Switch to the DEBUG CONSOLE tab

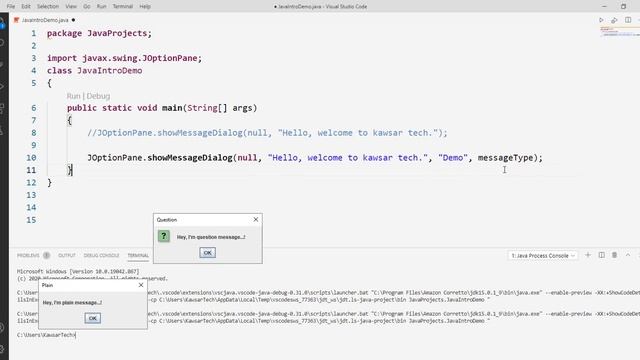coord(101,255)
